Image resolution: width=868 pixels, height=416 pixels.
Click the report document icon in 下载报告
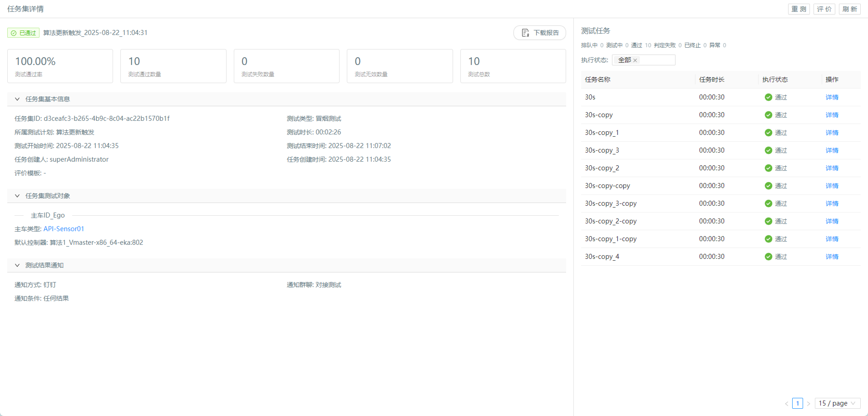[525, 33]
